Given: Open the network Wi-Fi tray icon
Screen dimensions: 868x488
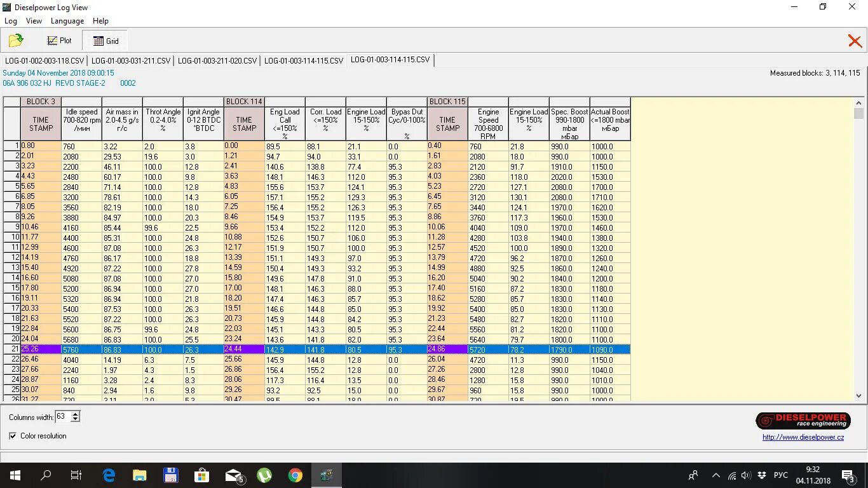Looking at the screenshot, I should 732,475.
